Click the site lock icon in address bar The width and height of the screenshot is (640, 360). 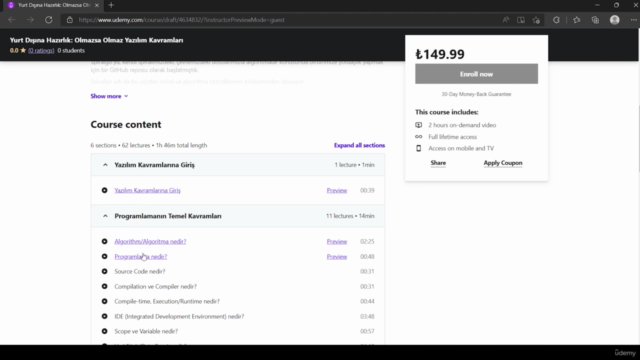(x=70, y=20)
